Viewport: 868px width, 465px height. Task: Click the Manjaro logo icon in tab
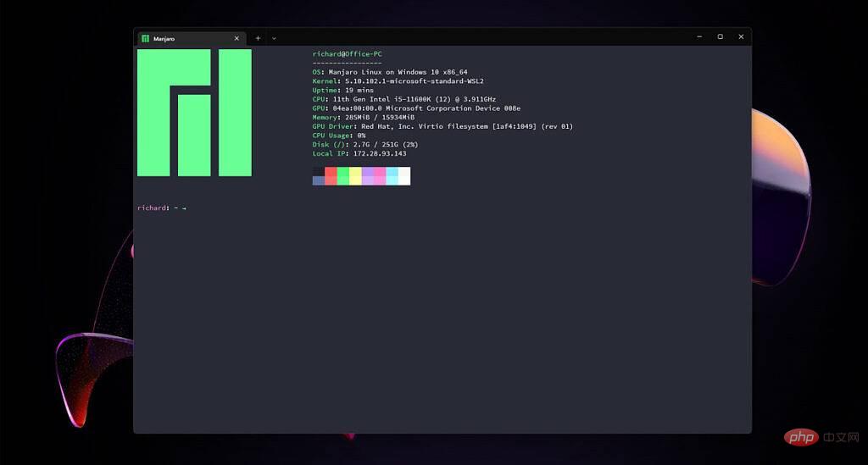(x=145, y=39)
